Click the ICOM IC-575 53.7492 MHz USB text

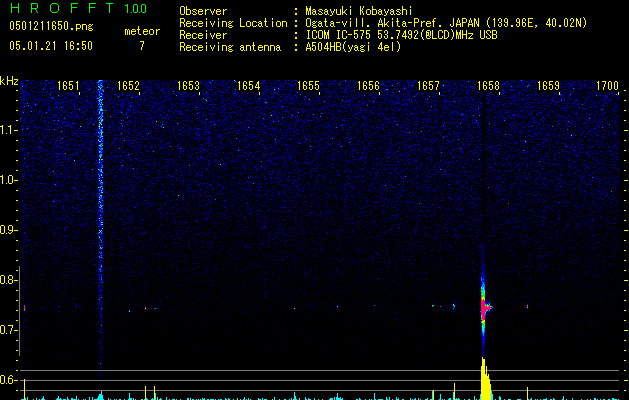pyautogui.click(x=402, y=35)
